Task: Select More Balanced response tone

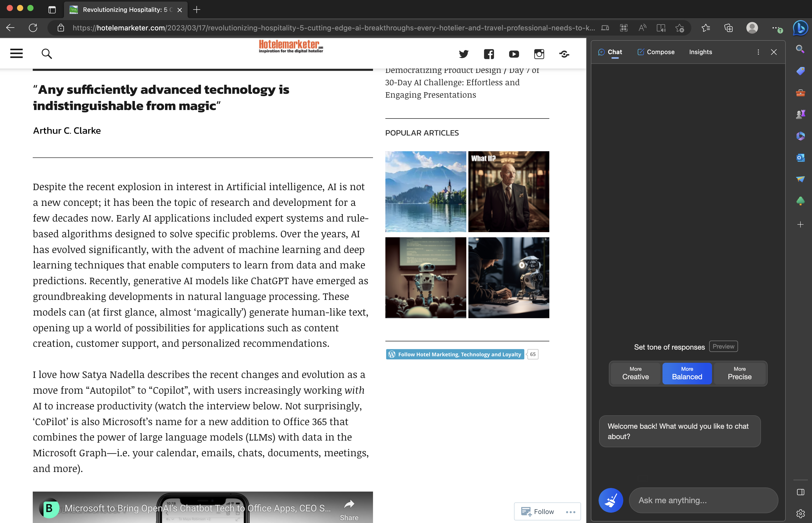Action: (x=687, y=374)
